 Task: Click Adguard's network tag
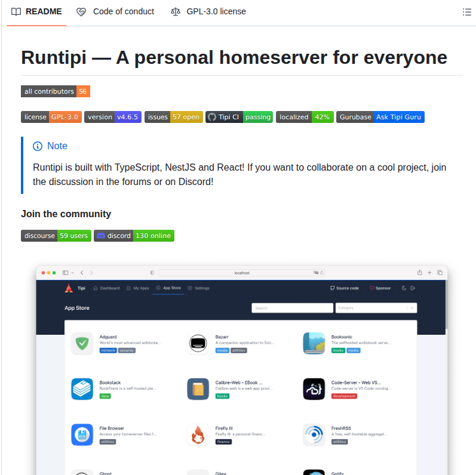pyautogui.click(x=108, y=350)
